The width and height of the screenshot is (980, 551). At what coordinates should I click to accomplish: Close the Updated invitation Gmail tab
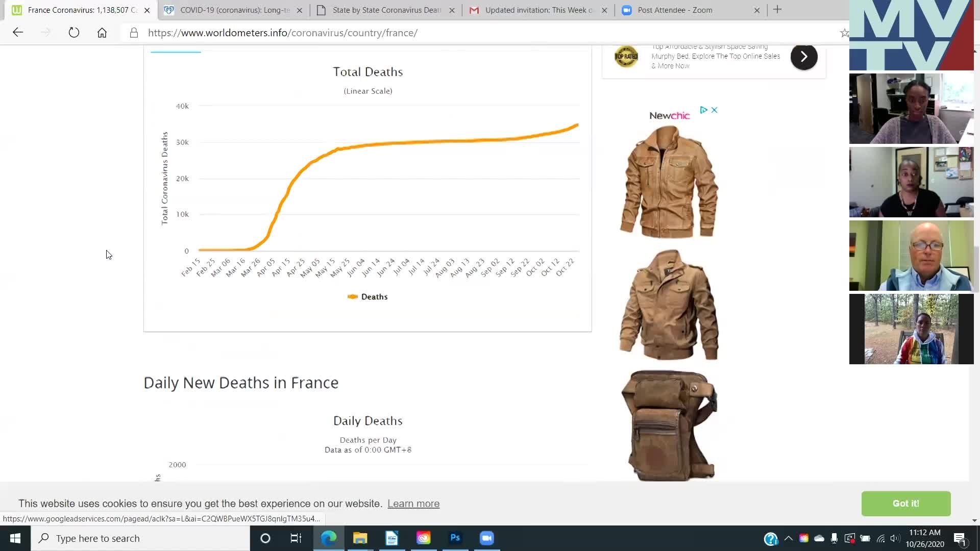tap(604, 10)
